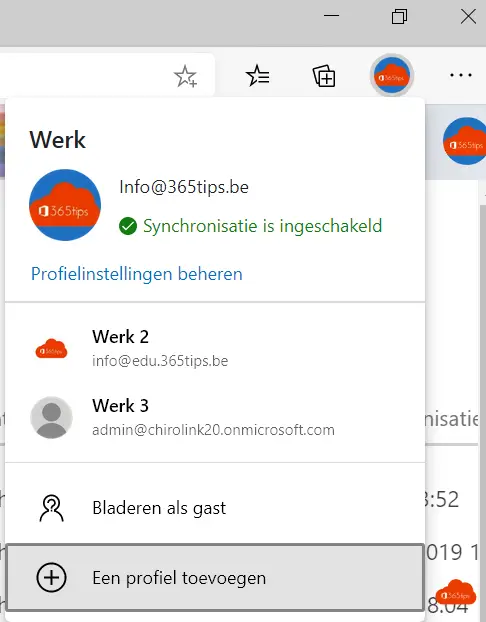Click the 365tips avatar behind the flyout

click(465, 141)
